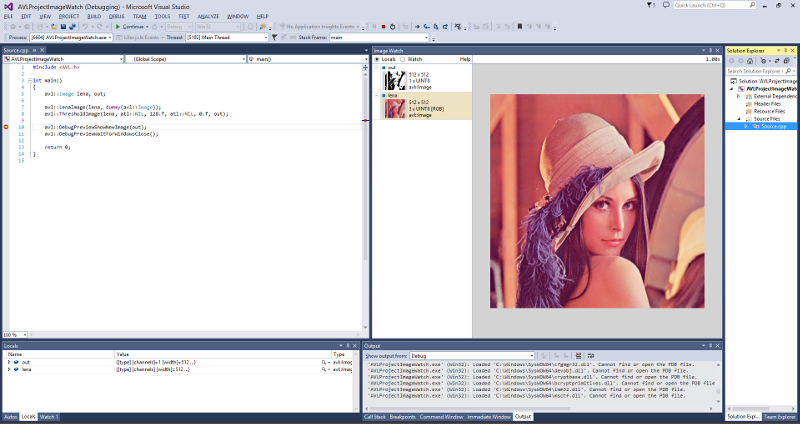Click the Continue debugging button
The width and height of the screenshot is (800, 424).
point(132,27)
